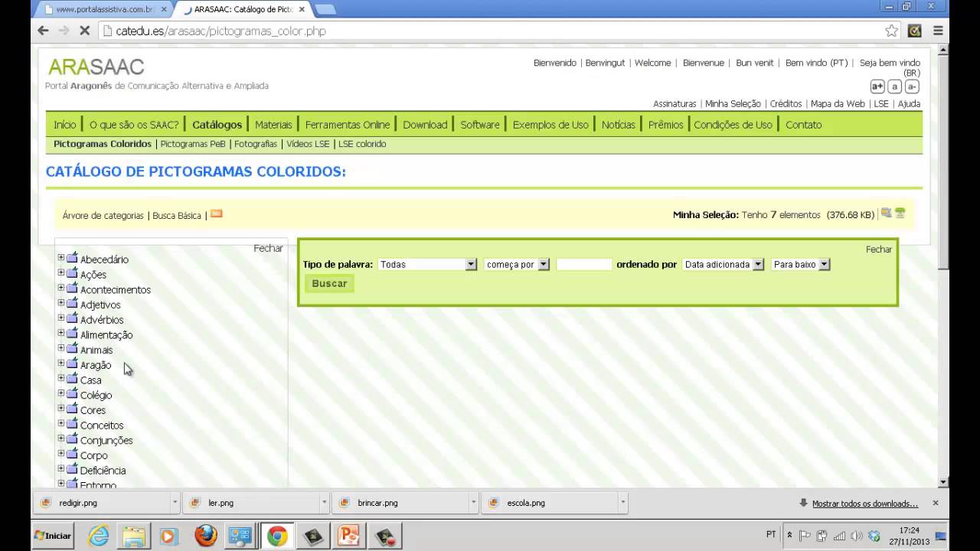Open the Minha Seleção top link
Image resolution: width=980 pixels, height=551 pixels.
[x=733, y=103]
